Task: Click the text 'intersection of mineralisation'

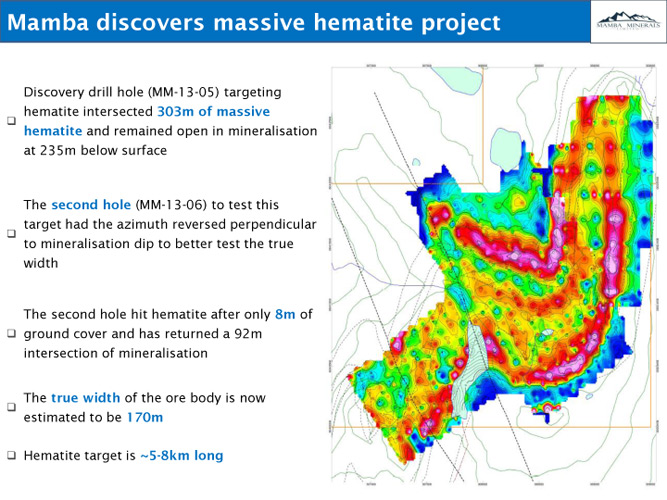Action: point(116,353)
